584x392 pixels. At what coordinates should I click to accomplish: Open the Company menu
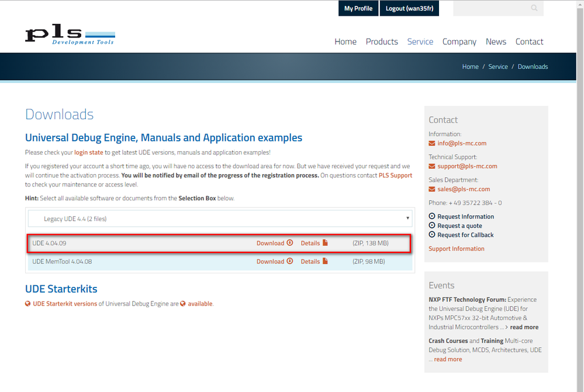tap(459, 41)
